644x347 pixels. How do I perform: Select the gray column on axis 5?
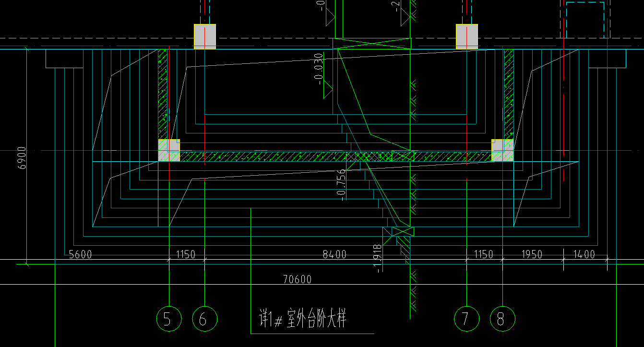click(x=169, y=151)
